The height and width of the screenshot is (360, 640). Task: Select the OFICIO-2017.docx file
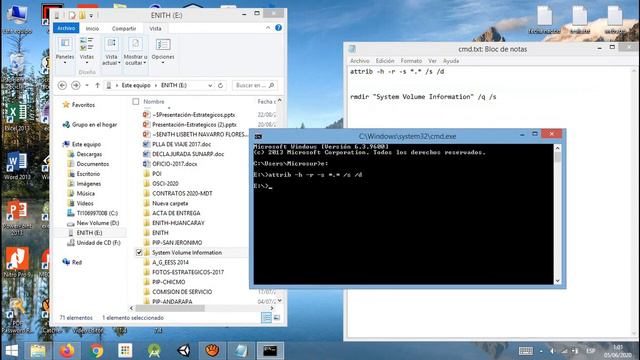pyautogui.click(x=175, y=164)
